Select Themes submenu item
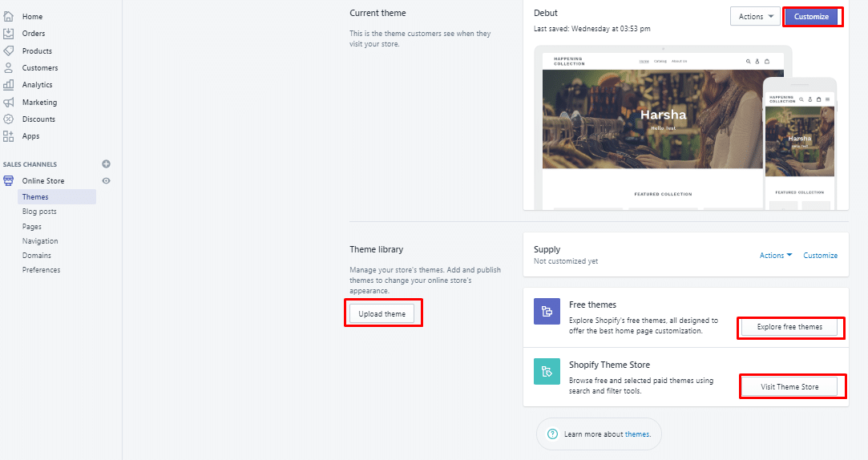 56,197
